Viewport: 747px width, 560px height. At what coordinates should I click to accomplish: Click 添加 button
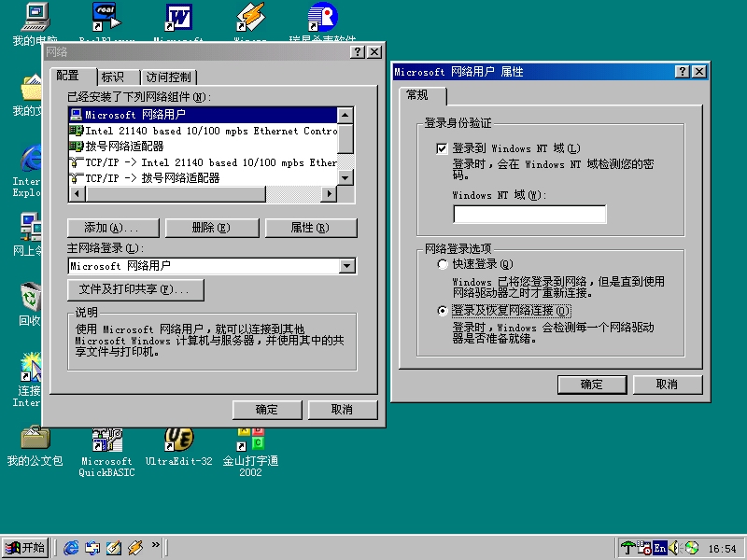113,228
